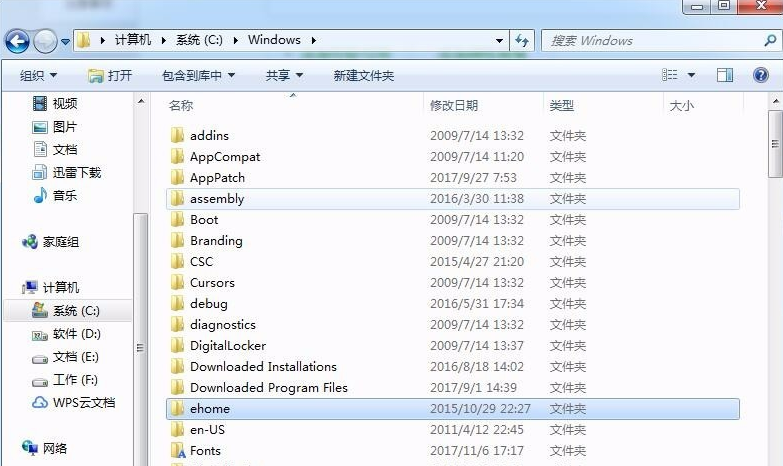Open the change view options dropdown arrow

[690, 76]
